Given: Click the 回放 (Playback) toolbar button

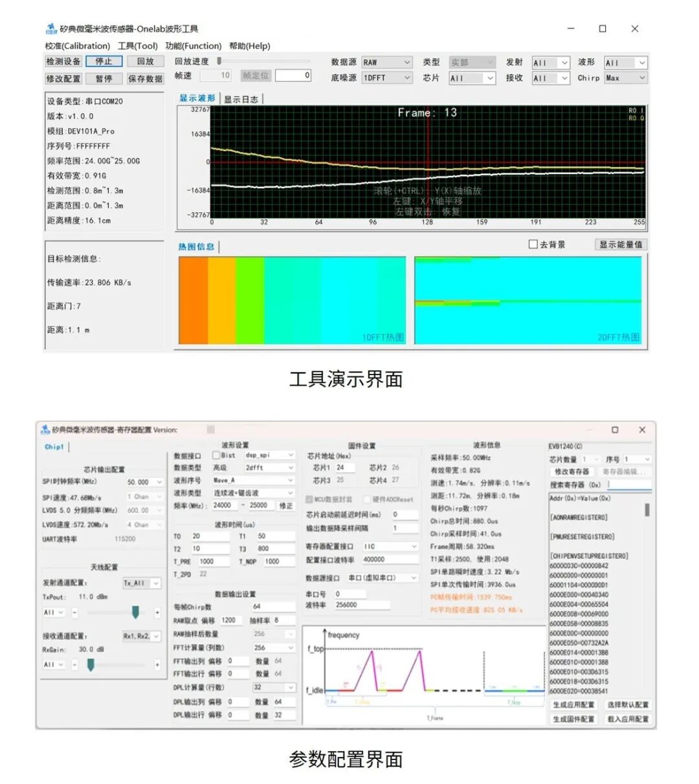Looking at the screenshot, I should pyautogui.click(x=145, y=61).
